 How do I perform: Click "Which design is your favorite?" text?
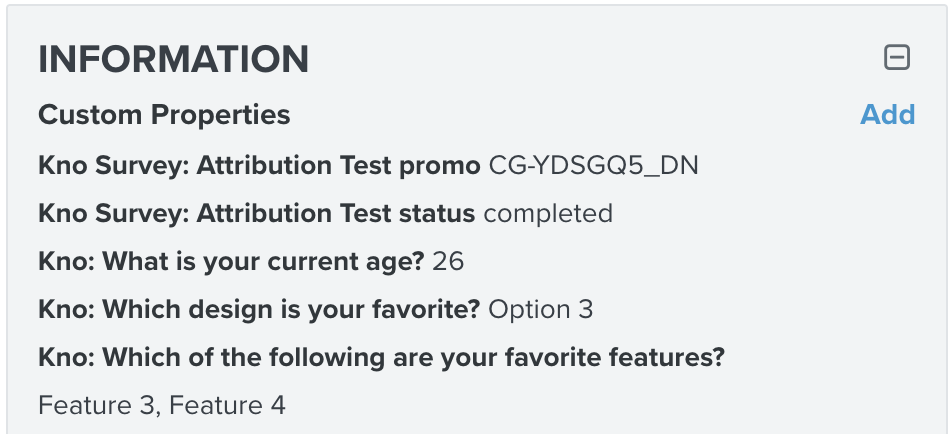tap(292, 309)
